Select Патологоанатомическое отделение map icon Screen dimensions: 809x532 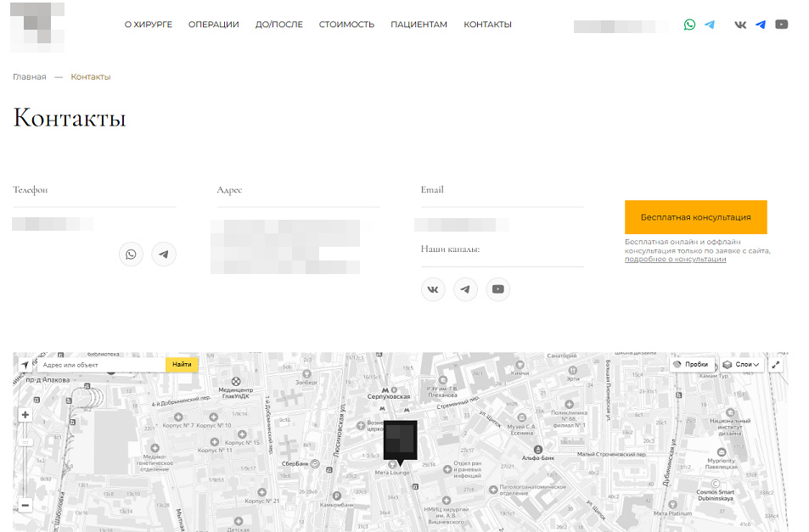pos(493,490)
